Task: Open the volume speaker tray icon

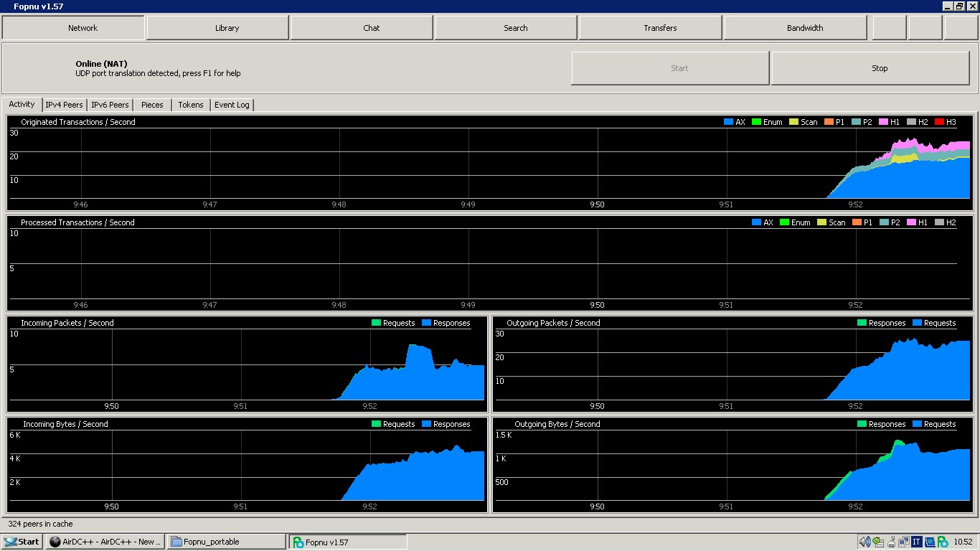Action: (x=864, y=542)
